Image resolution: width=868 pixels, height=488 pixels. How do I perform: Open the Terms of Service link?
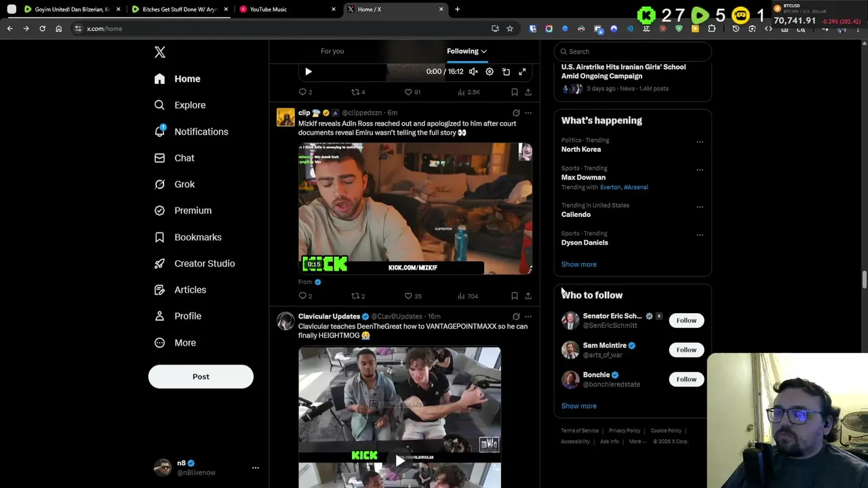tap(580, 431)
